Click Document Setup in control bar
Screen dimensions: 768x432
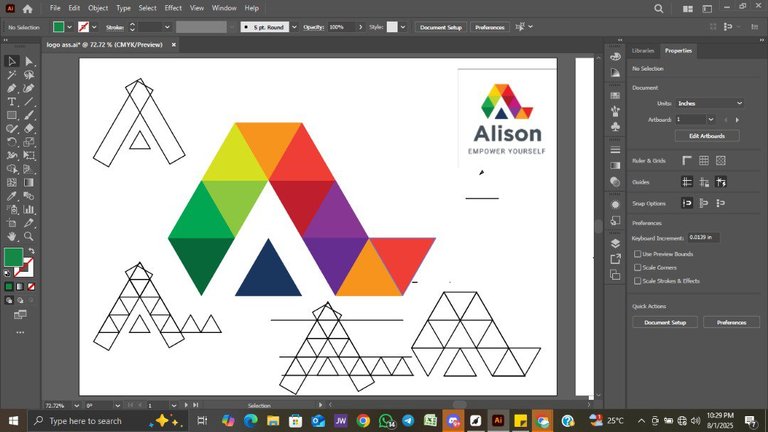click(x=441, y=27)
